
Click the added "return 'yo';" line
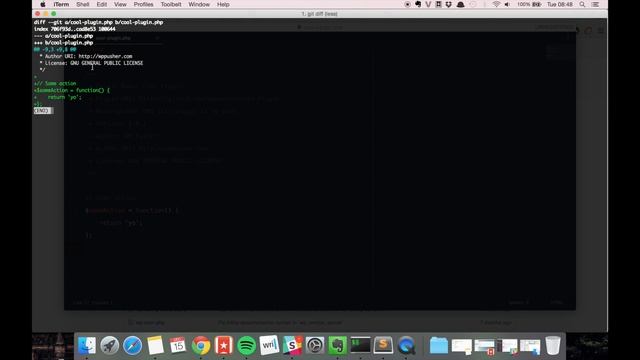(58, 97)
